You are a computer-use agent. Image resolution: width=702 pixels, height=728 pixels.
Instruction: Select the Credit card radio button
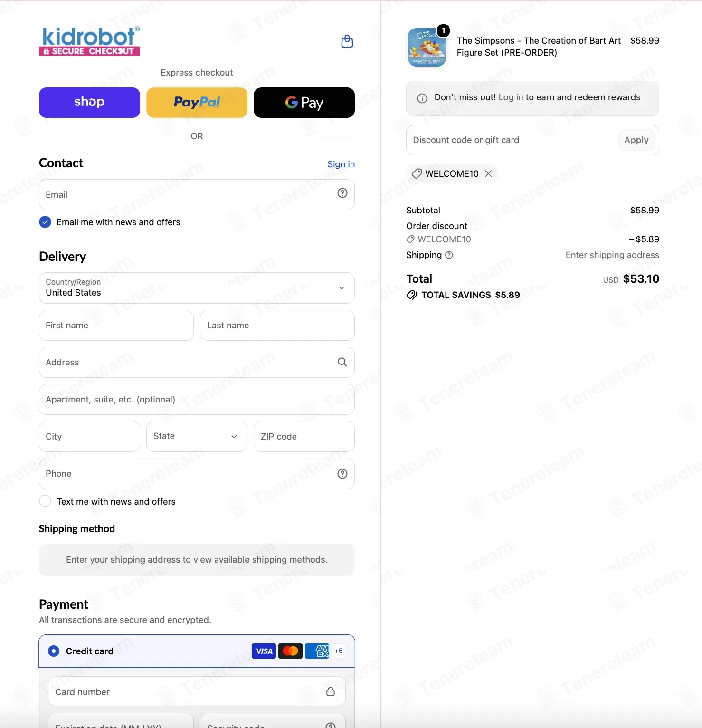[54, 651]
